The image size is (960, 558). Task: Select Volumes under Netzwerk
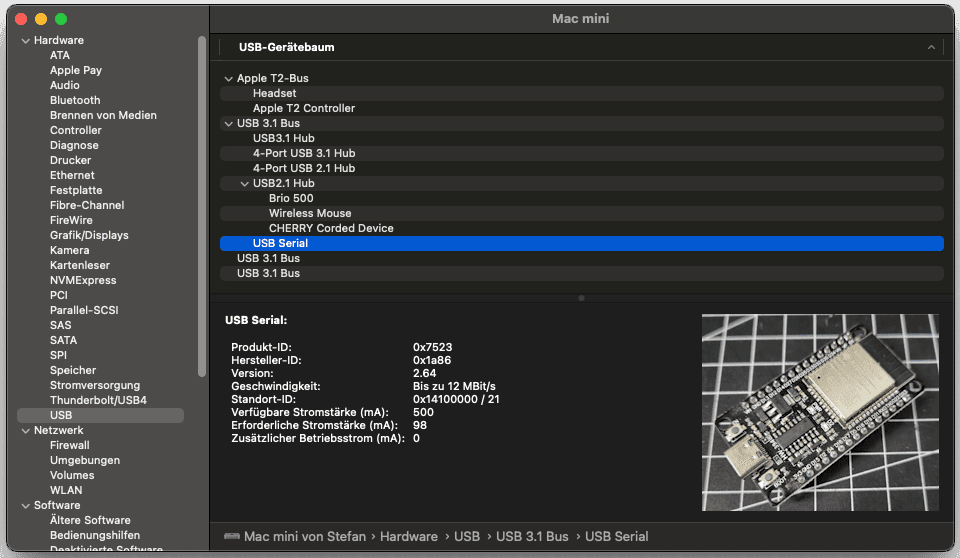click(72, 475)
